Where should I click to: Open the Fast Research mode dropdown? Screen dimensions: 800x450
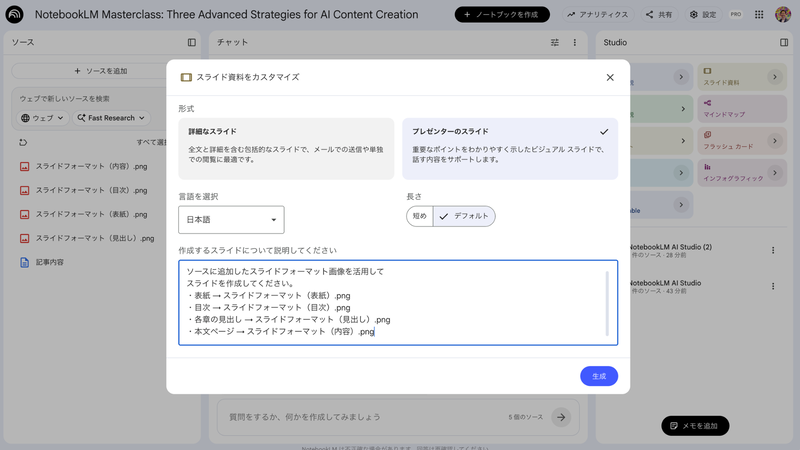tap(111, 118)
